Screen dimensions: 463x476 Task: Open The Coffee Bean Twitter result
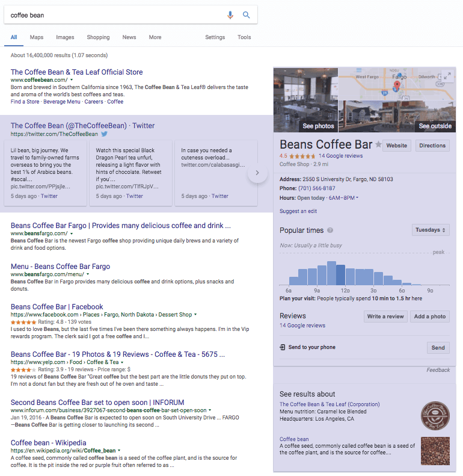(x=82, y=126)
